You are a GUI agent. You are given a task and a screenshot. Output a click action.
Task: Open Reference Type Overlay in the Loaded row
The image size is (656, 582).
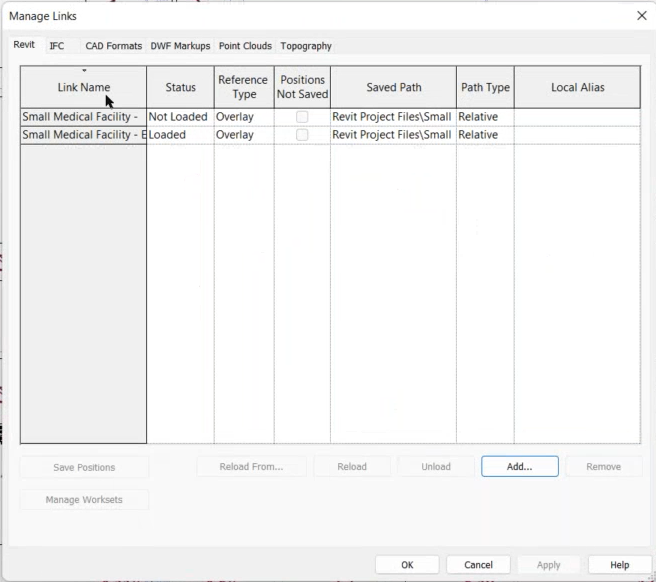244,135
